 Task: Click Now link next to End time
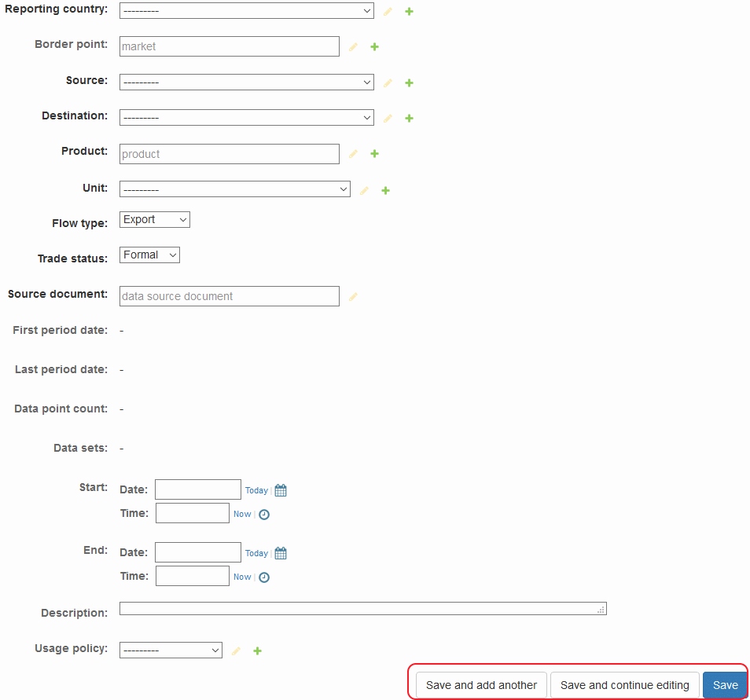click(x=242, y=577)
